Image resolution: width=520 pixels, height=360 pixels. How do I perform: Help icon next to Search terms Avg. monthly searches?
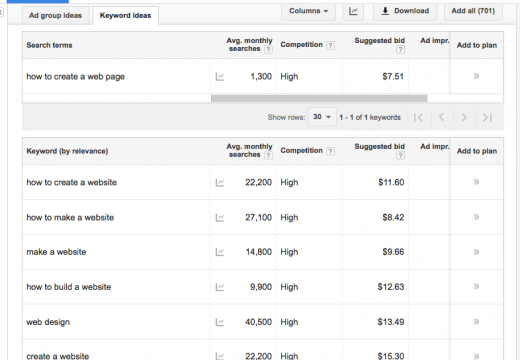[268, 50]
